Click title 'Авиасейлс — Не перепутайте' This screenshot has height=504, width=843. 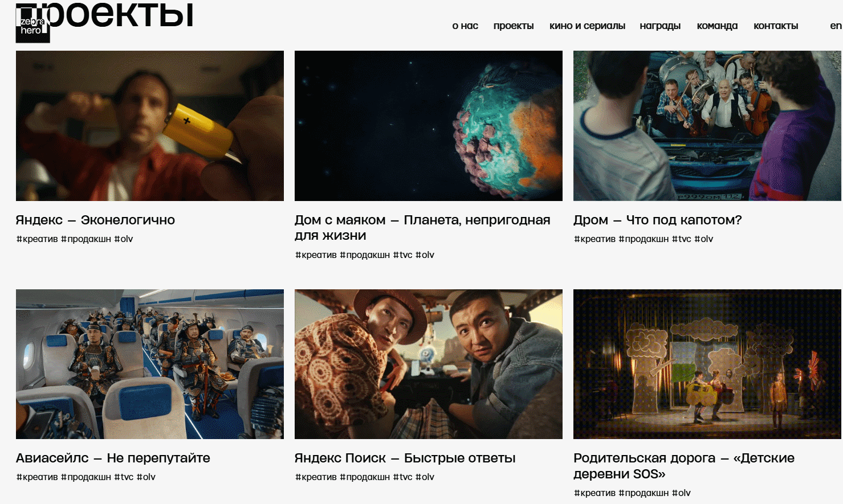click(x=113, y=458)
